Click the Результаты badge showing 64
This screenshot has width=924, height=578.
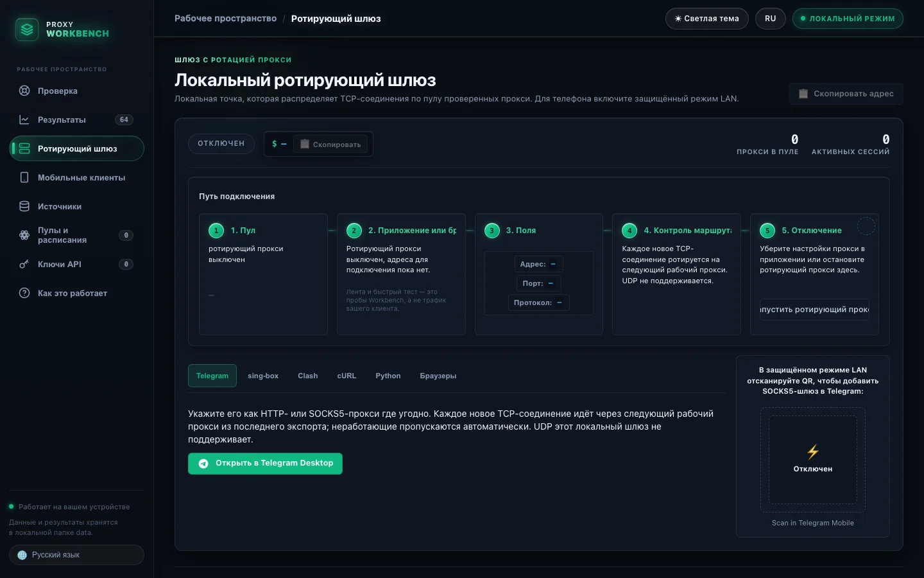click(124, 119)
